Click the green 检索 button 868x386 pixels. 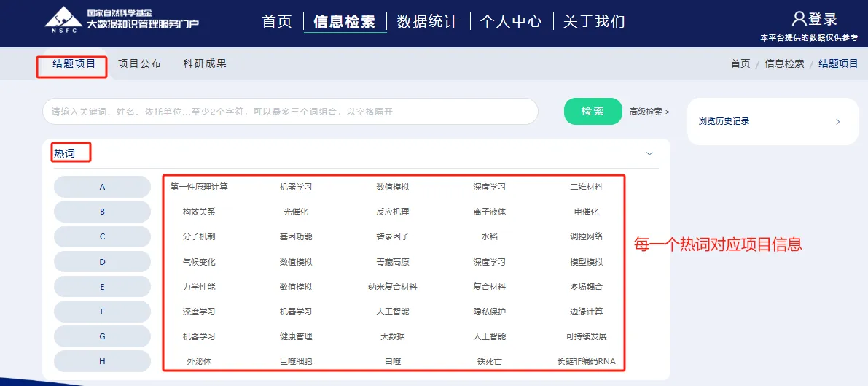point(593,112)
